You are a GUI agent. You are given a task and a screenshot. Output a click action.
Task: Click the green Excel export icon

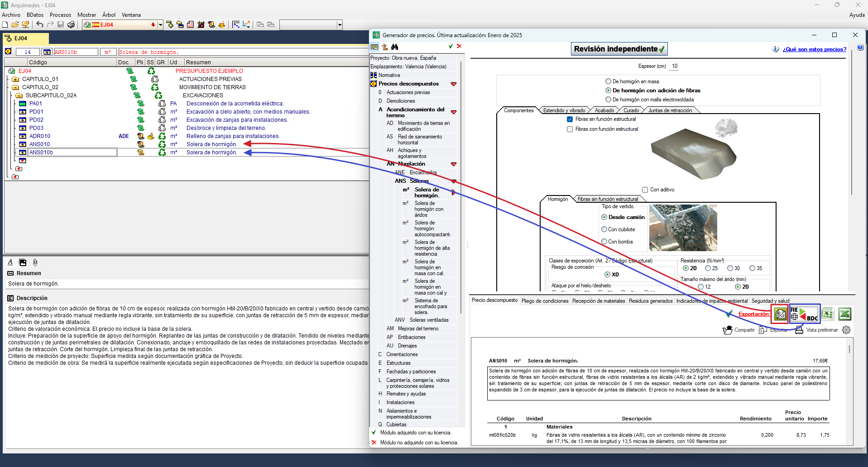(x=844, y=314)
